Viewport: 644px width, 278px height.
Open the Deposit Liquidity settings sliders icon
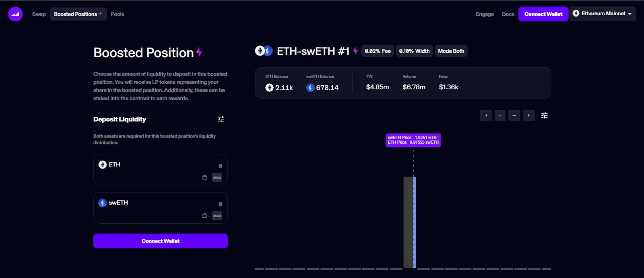point(221,119)
